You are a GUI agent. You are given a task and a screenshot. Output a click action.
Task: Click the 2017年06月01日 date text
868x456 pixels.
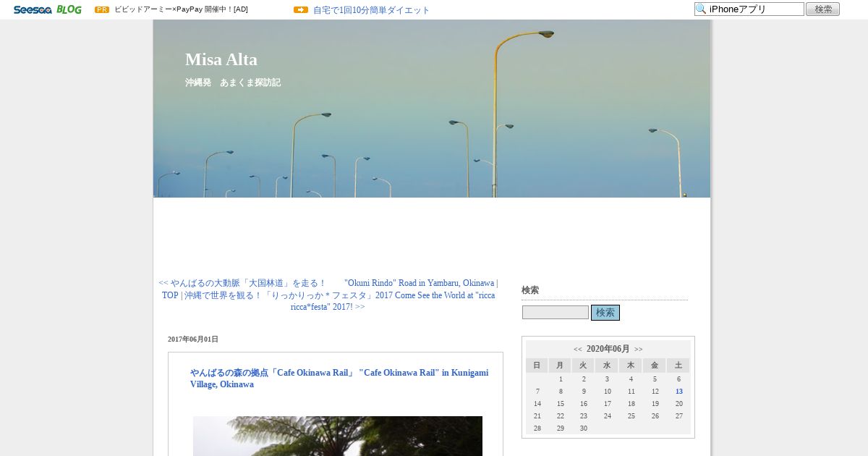click(x=193, y=339)
